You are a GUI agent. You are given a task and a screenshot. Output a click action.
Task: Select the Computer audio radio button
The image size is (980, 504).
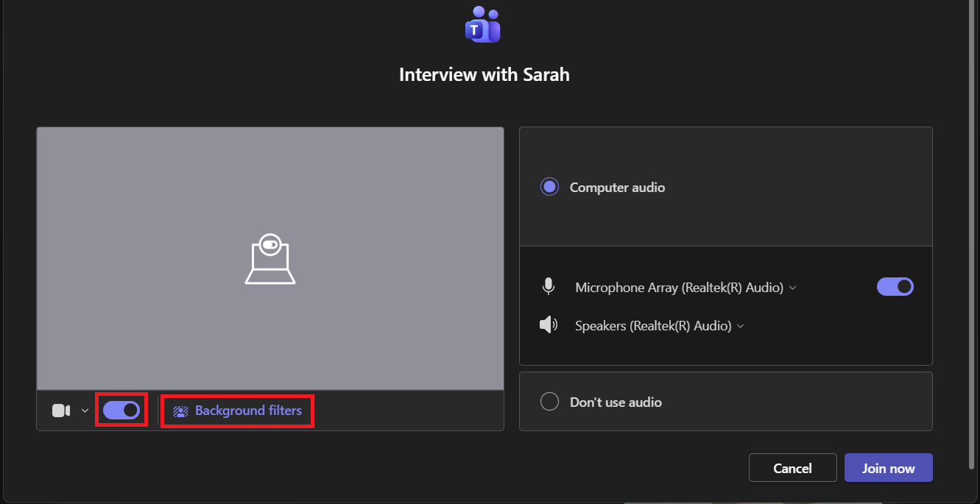[x=549, y=187]
